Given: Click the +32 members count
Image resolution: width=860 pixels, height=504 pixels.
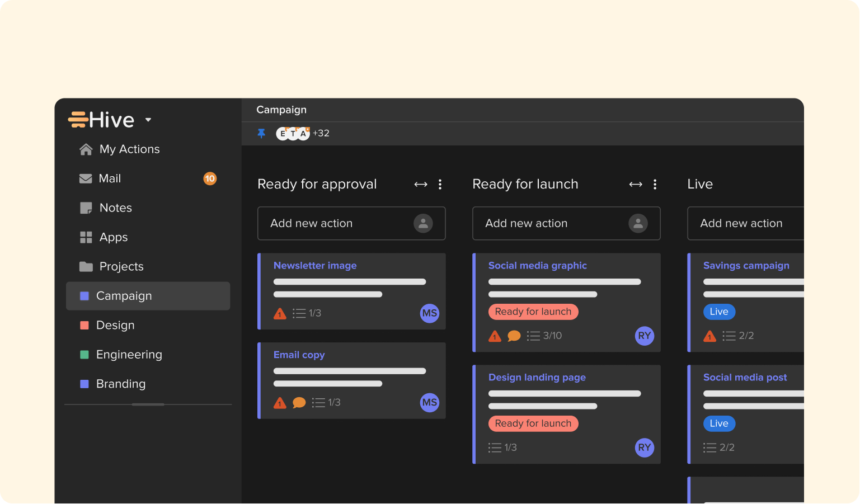Looking at the screenshot, I should click(x=321, y=133).
